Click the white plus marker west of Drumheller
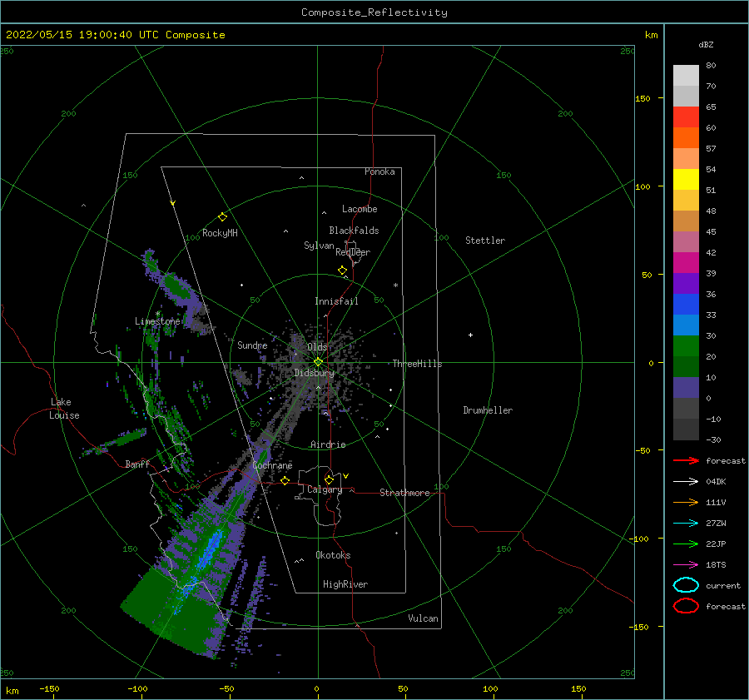This screenshot has width=749, height=700. click(x=470, y=335)
